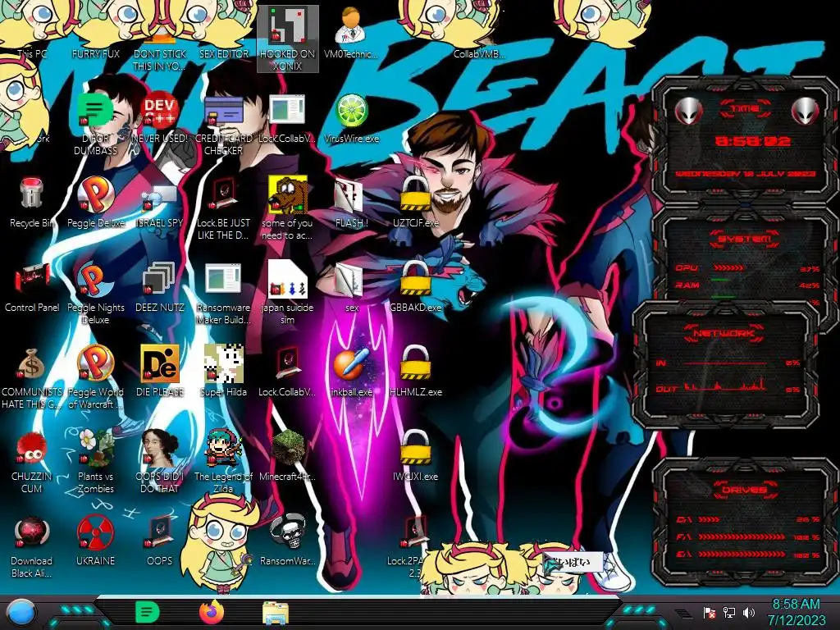Open VM0Technic... desktop shortcut
This screenshot has height=630, width=840.
351,32
